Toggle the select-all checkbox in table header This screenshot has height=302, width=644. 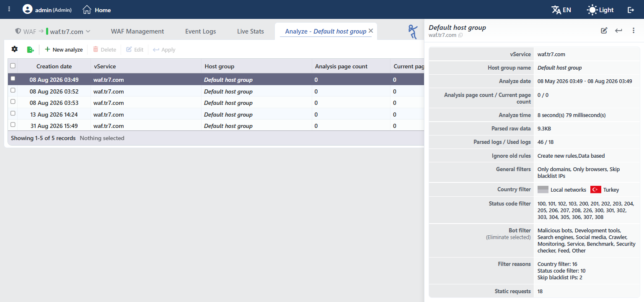13,66
